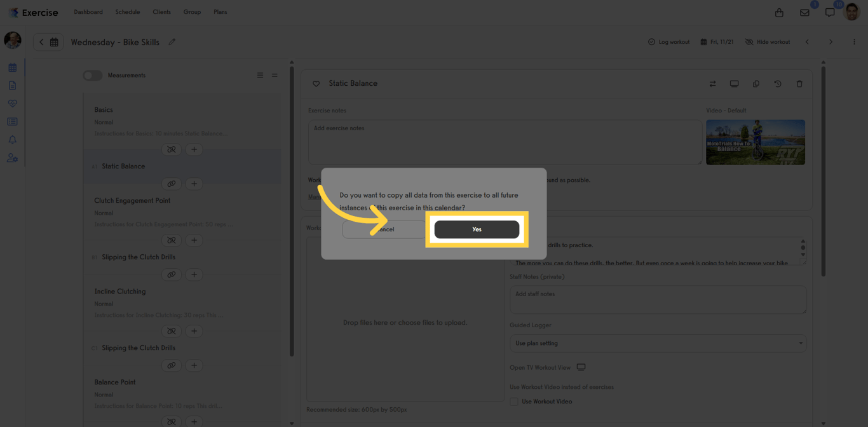Open the Plans menu
Image resolution: width=868 pixels, height=427 pixels.
(x=220, y=12)
